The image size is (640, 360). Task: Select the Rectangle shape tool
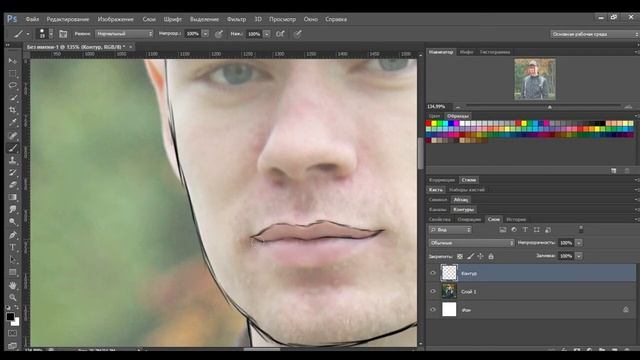pos(13,272)
